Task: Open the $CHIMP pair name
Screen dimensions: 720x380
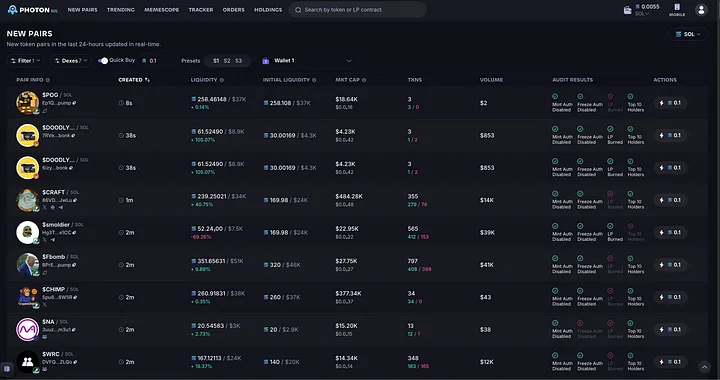Action: tap(53, 290)
